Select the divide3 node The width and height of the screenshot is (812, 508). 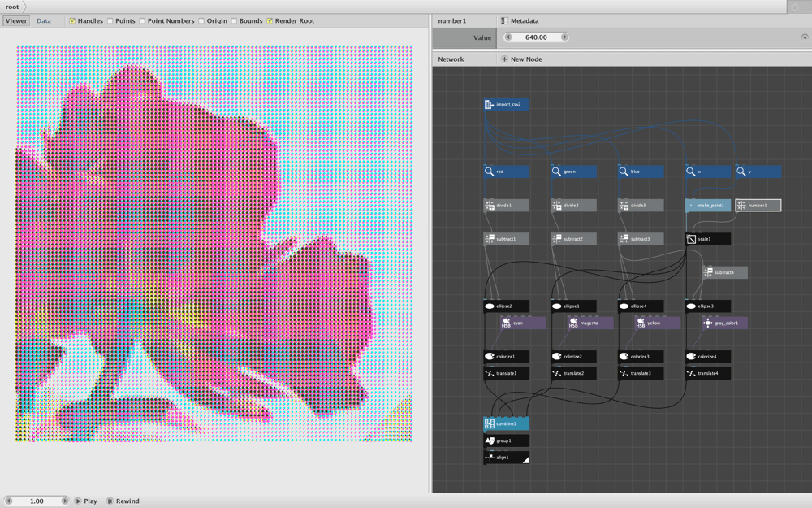click(641, 206)
